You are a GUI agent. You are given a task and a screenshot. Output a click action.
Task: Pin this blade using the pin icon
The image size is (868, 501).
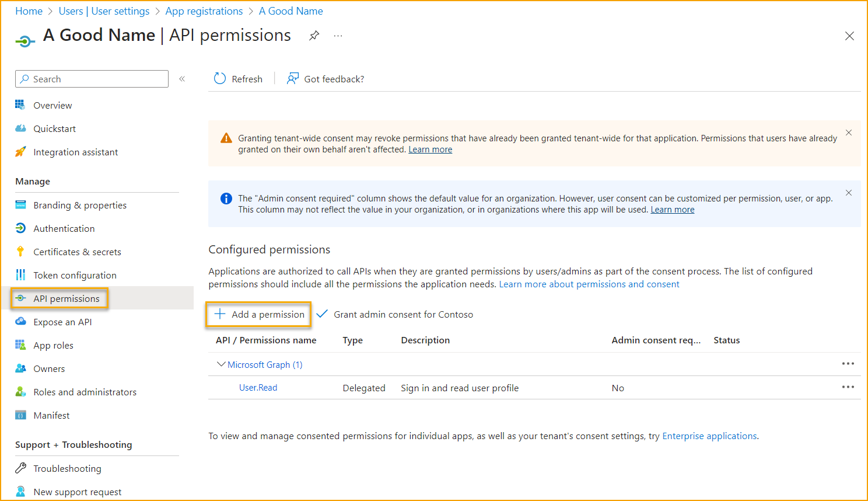(314, 36)
